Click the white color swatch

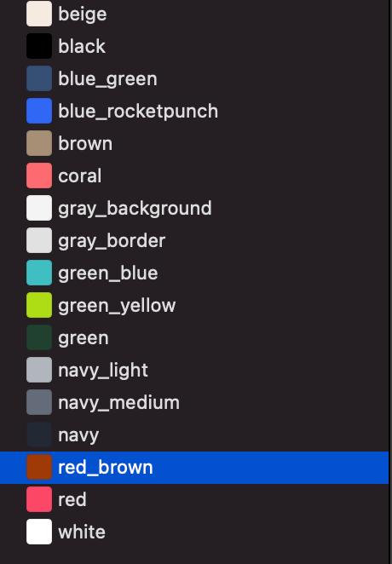[39, 532]
